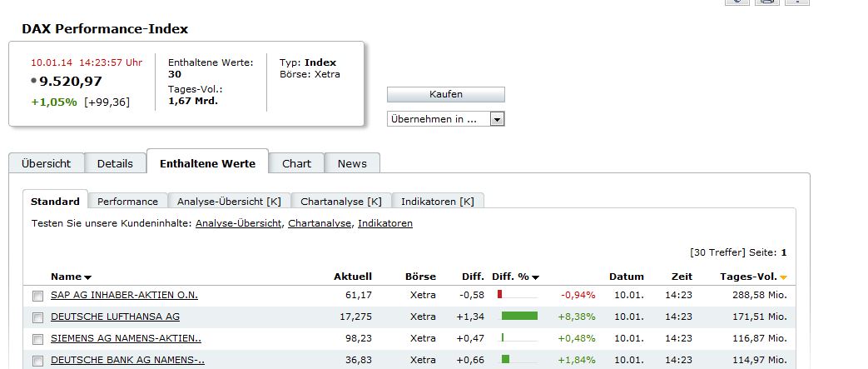This screenshot has height=369, width=868.
Task: Tick the SAP AG checkbox
Action: tap(37, 296)
